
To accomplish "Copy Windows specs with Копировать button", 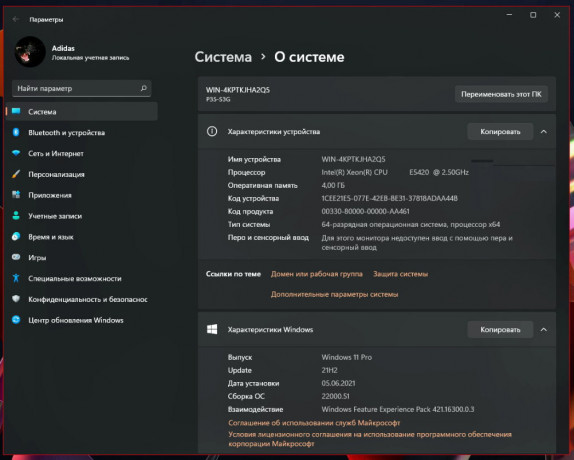I will [500, 330].
